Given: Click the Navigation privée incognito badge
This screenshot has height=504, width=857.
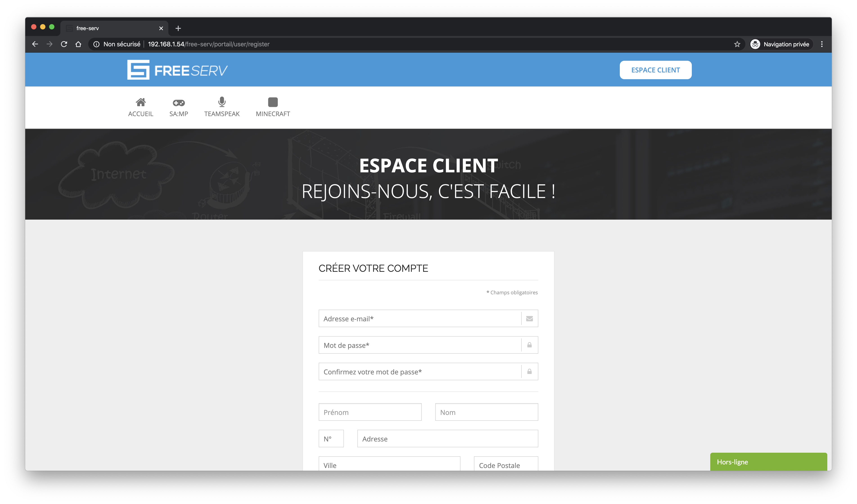Looking at the screenshot, I should click(781, 44).
